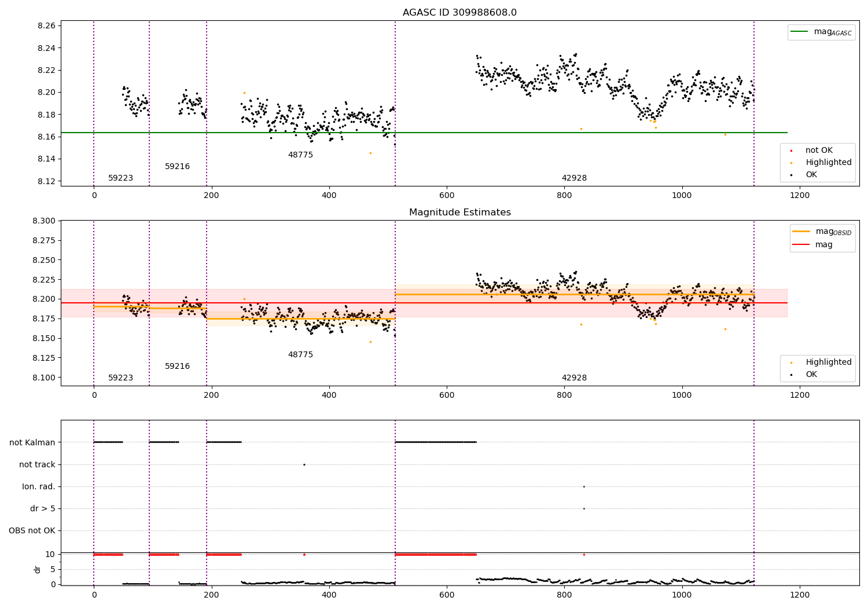Click y-tick 8.26 in top plot

[46, 26]
